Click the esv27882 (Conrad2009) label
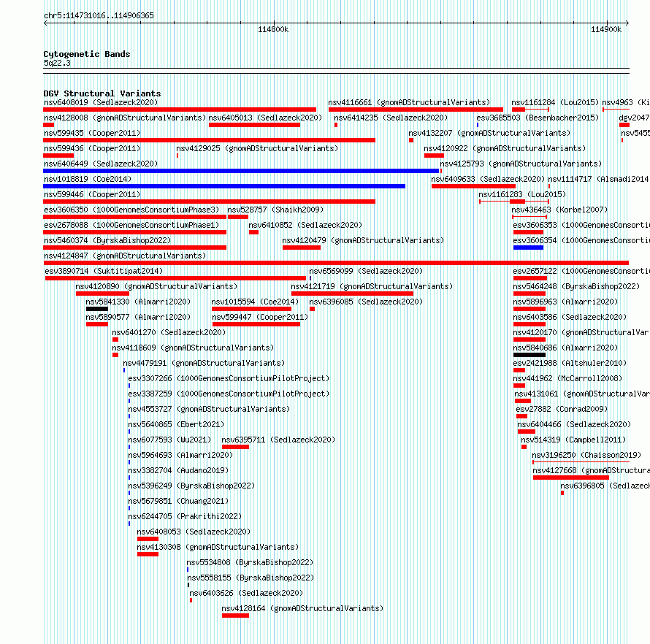 pyautogui.click(x=562, y=409)
